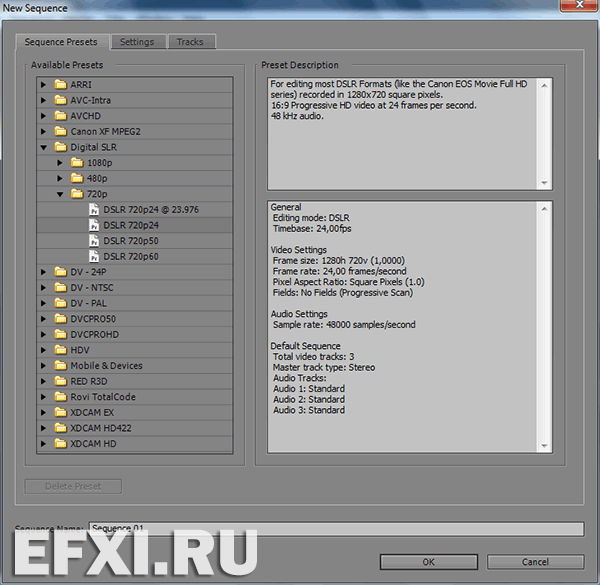Screen dimensions: 600x585
Task: Expand the ARRI presets folder
Action: (43, 85)
